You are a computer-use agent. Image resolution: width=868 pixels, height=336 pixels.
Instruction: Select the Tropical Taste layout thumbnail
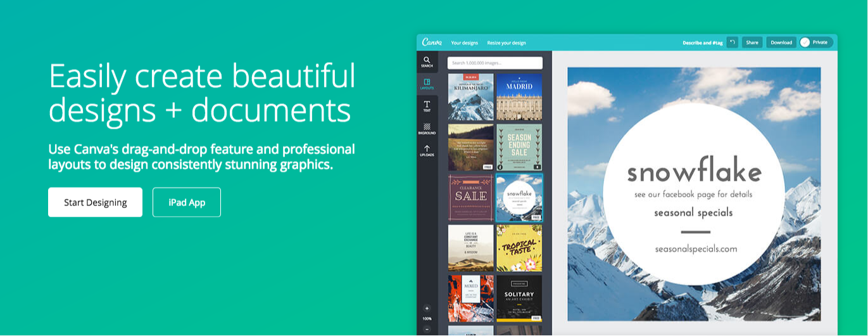coord(519,248)
